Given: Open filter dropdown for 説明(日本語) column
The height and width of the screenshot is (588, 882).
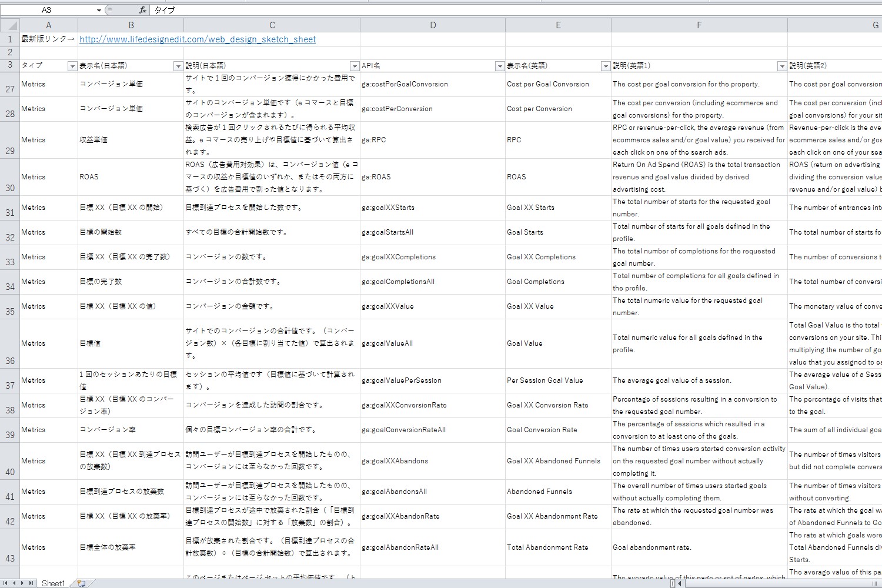Looking at the screenshot, I should coord(355,66).
